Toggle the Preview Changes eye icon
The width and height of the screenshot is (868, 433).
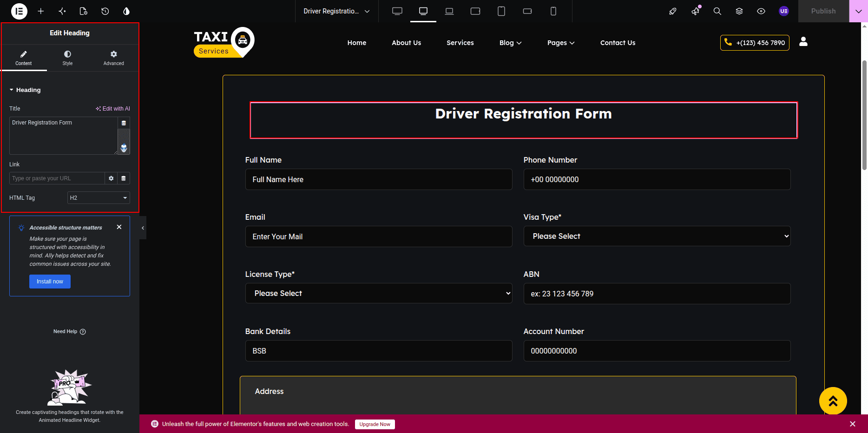click(761, 11)
